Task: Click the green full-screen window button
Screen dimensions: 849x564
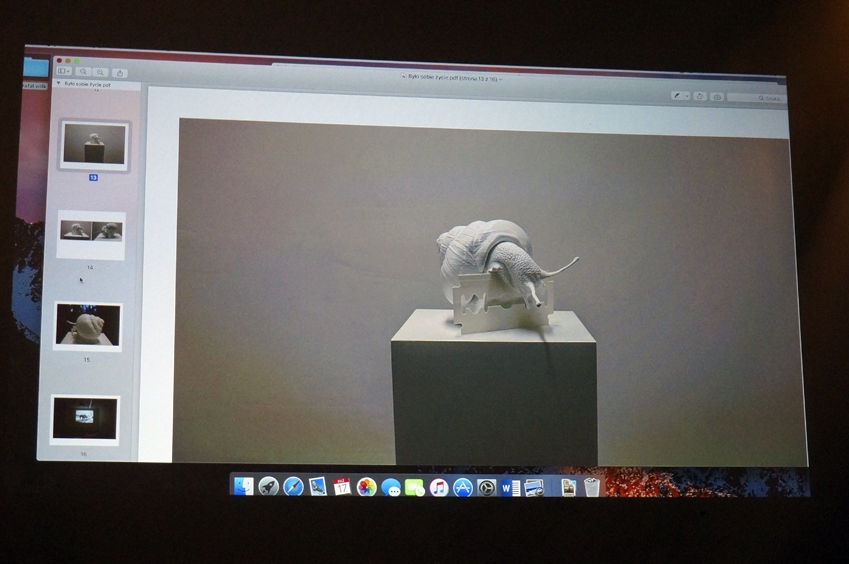Action: tap(76, 61)
